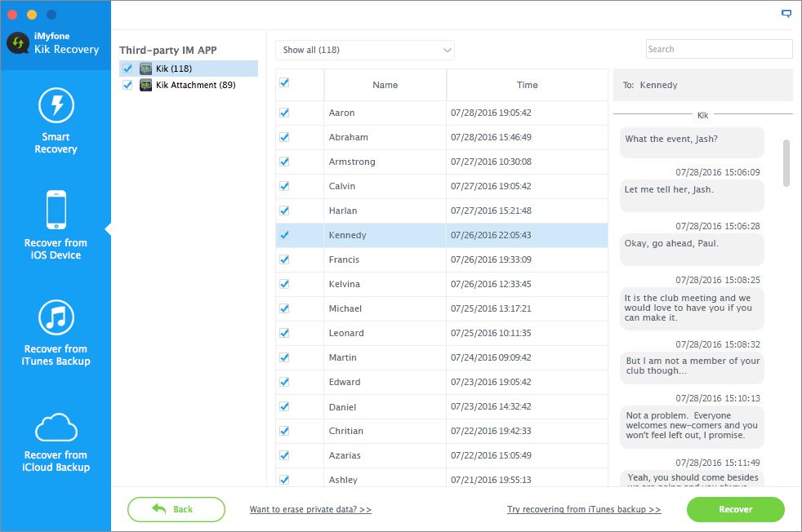Click the conversation scrollbar thumb

pos(786,163)
